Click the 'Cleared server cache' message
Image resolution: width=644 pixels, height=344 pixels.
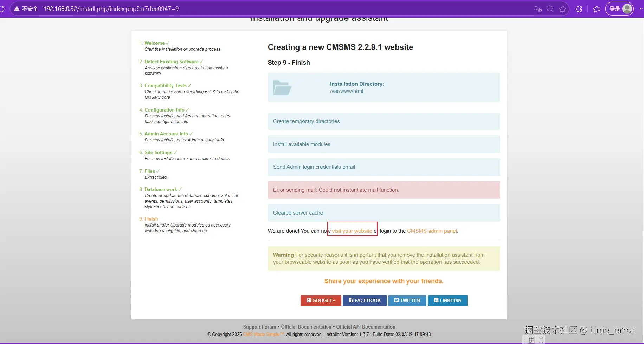coord(384,213)
